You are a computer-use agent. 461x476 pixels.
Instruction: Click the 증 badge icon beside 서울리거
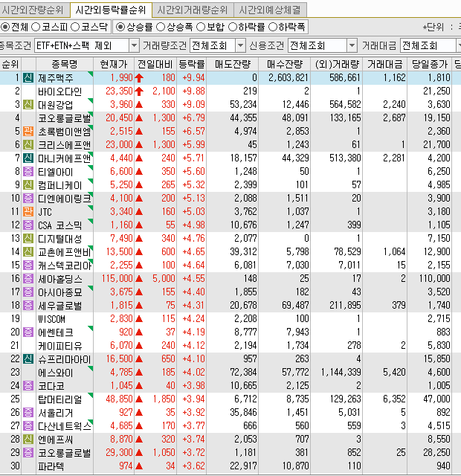[28, 412]
